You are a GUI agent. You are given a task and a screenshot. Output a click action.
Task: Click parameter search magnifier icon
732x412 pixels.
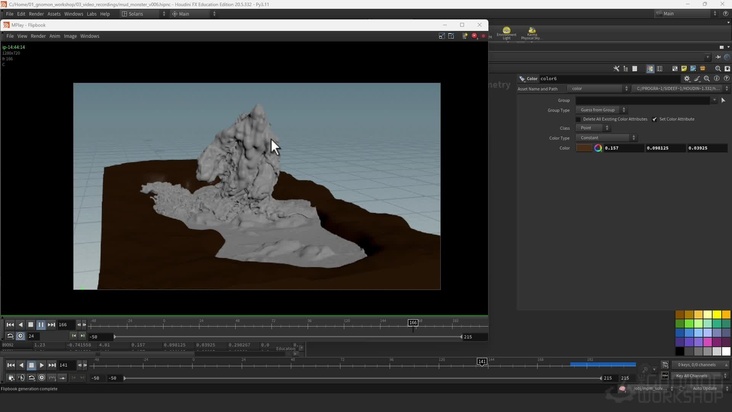pyautogui.click(x=707, y=79)
